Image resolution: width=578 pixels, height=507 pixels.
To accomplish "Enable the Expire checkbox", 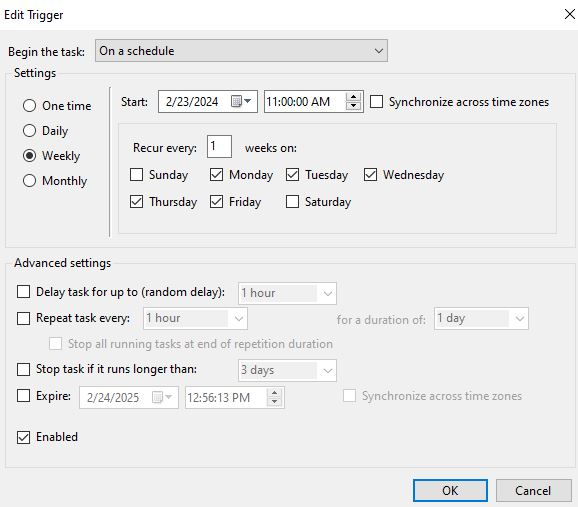I will coord(24,396).
